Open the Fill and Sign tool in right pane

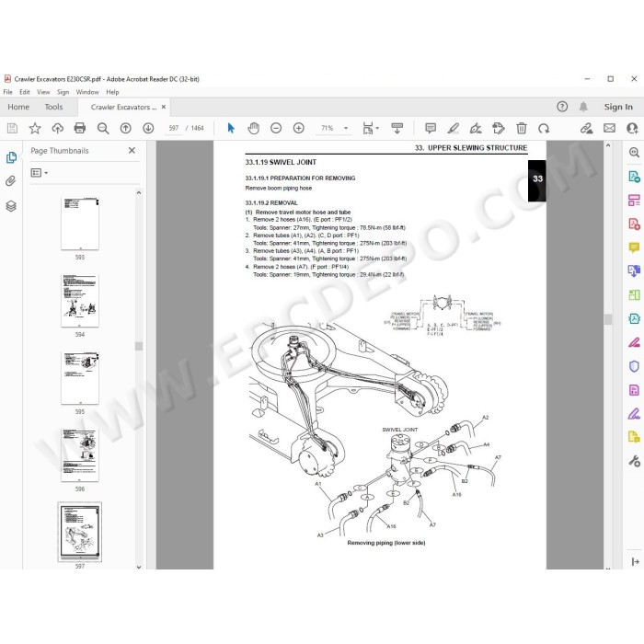[634, 414]
